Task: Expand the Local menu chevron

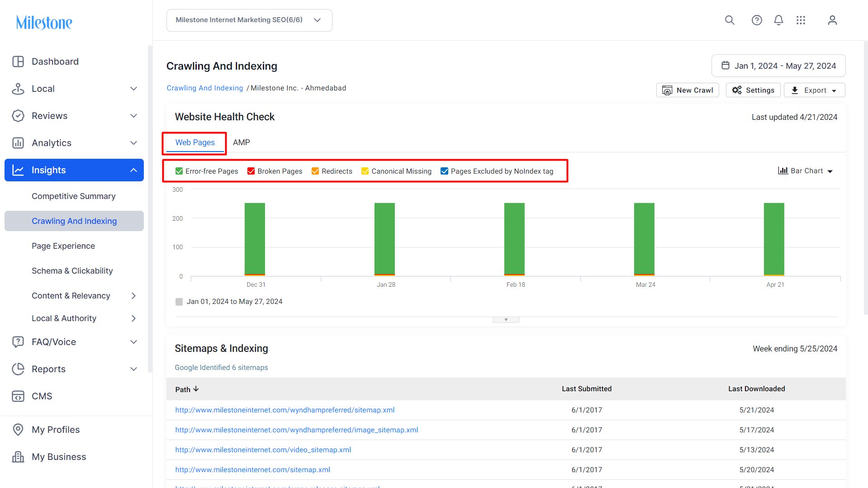Action: [134, 89]
